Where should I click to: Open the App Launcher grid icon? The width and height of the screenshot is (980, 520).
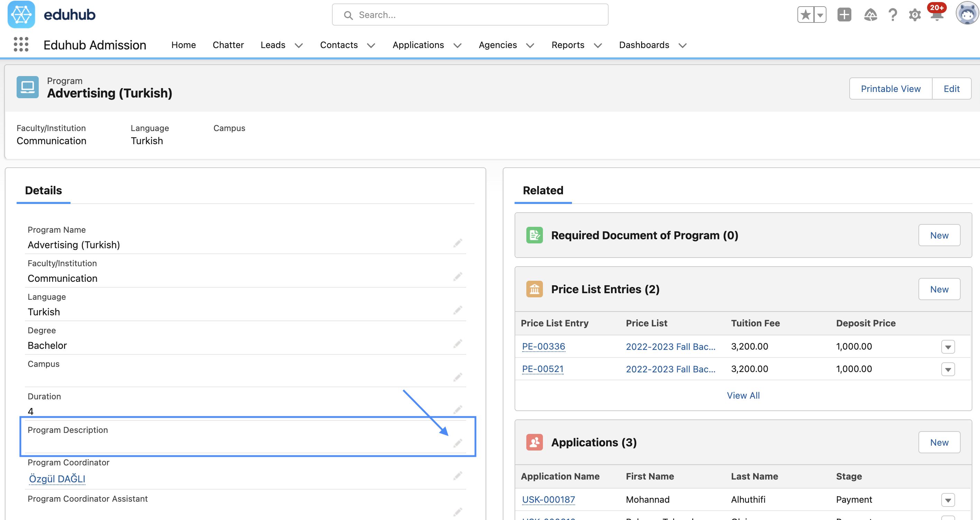21,45
